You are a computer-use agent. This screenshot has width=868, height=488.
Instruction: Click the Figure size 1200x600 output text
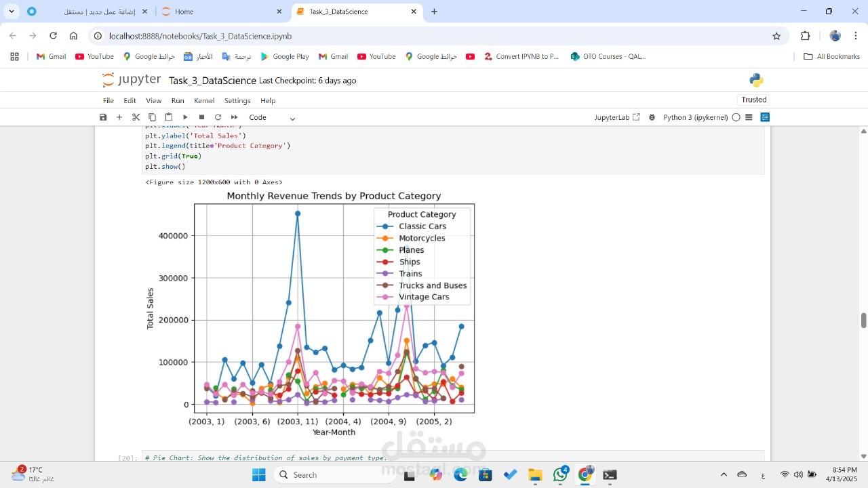(x=214, y=182)
